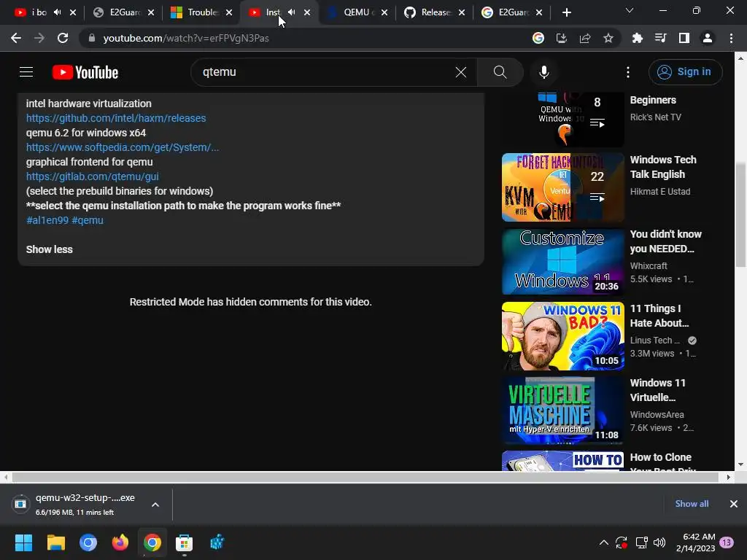Open Chrome extensions puzzle icon

point(637,38)
